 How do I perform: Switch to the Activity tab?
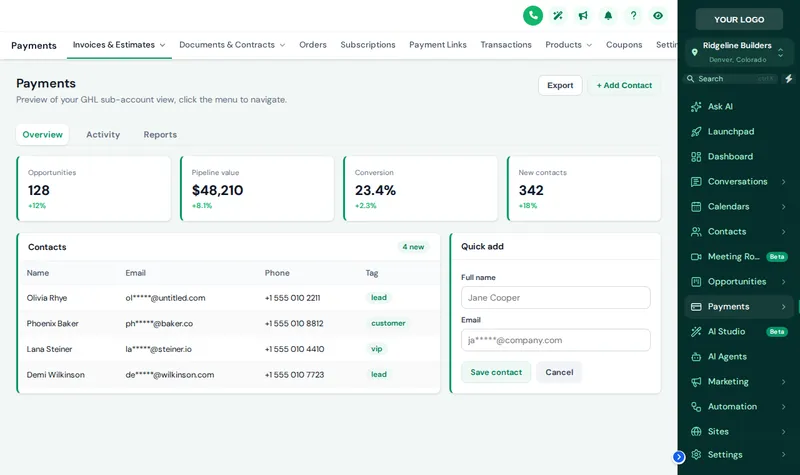click(103, 135)
